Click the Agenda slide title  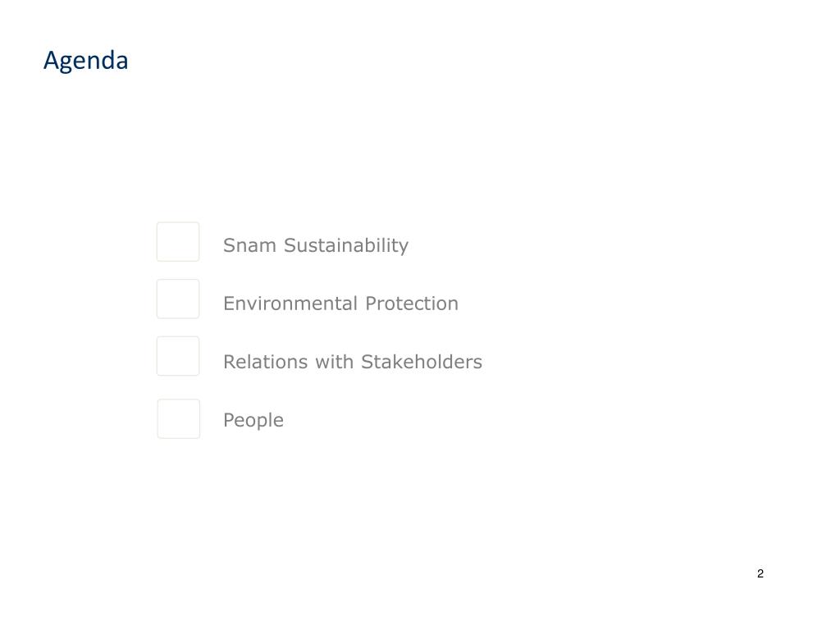[x=85, y=61]
